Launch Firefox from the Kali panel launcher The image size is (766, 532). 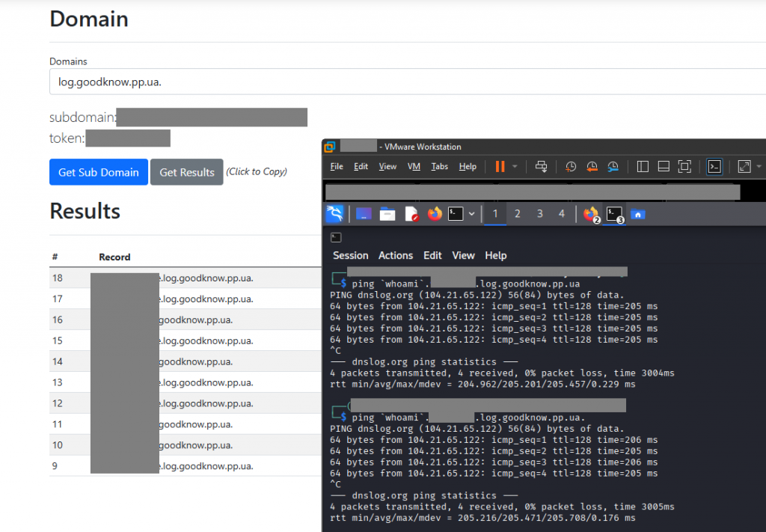[435, 213]
